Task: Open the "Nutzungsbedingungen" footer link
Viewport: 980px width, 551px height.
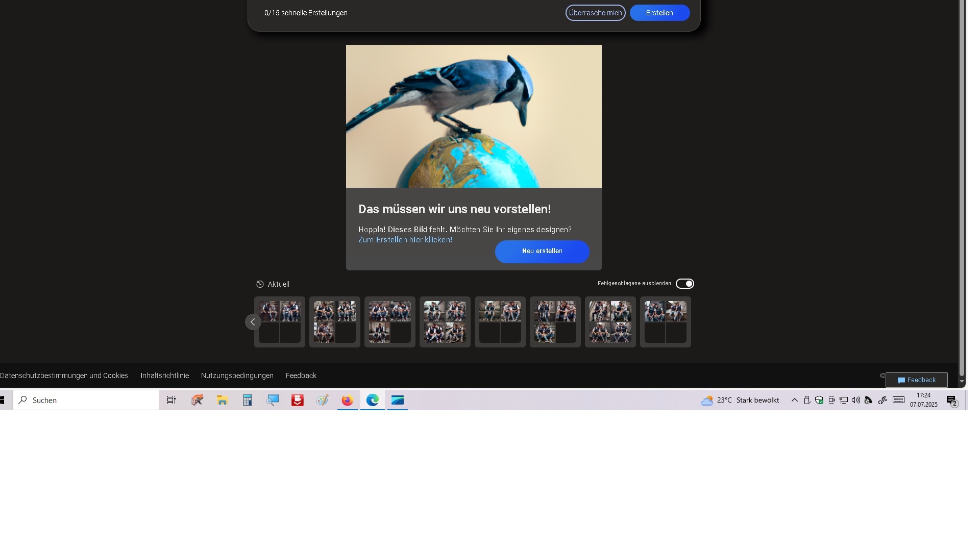Action: tap(237, 375)
